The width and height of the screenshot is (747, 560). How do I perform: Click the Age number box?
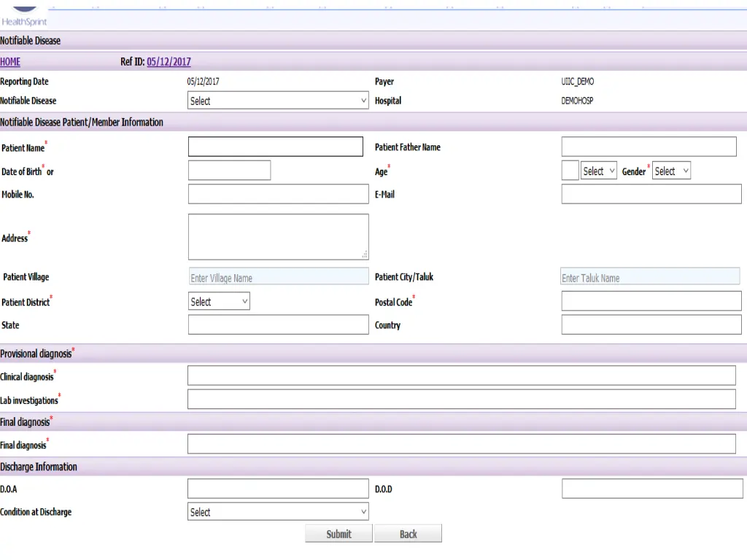(570, 171)
